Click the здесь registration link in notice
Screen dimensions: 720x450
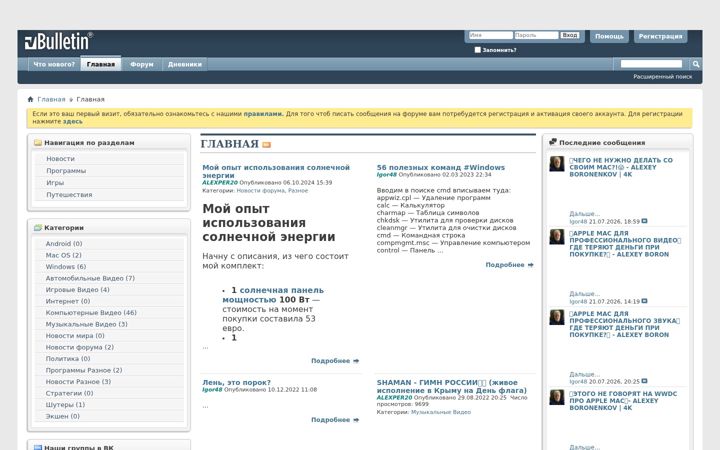coord(73,122)
